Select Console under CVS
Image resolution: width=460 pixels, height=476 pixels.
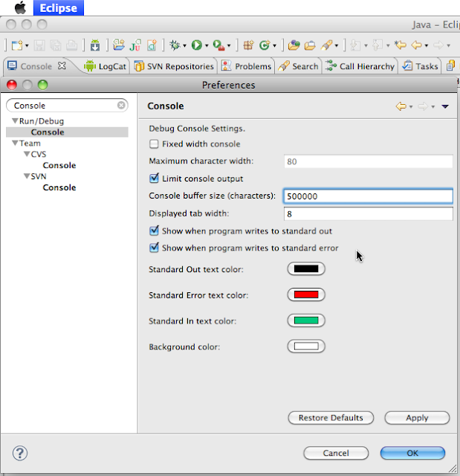59,165
